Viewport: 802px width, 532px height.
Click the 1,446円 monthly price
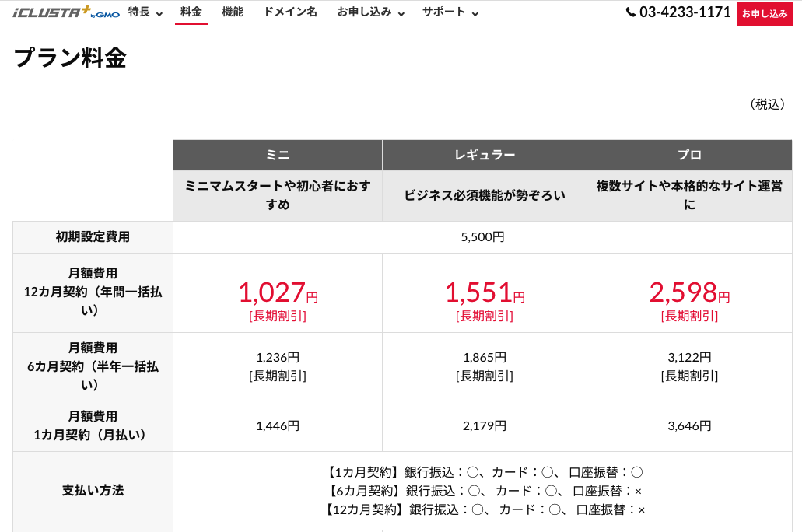click(278, 426)
